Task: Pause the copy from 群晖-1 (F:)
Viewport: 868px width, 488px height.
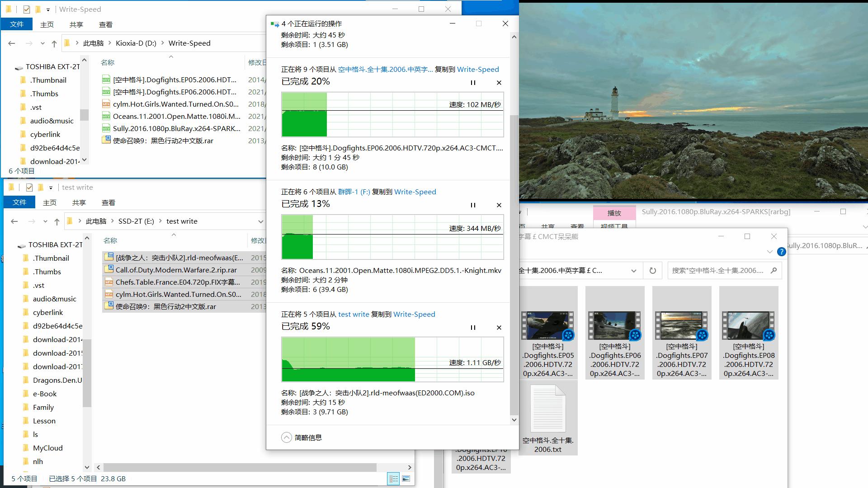Action: tap(473, 205)
